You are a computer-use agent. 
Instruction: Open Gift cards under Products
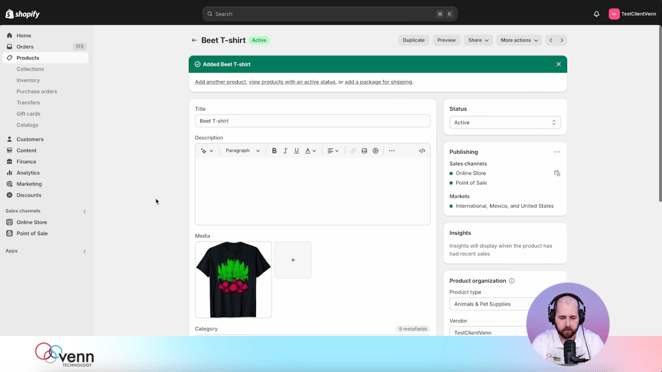pos(28,114)
